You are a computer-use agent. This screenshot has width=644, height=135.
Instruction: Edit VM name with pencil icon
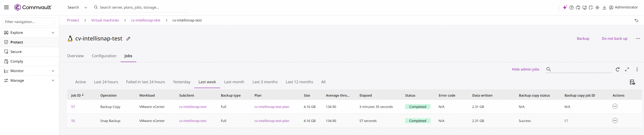click(x=128, y=39)
